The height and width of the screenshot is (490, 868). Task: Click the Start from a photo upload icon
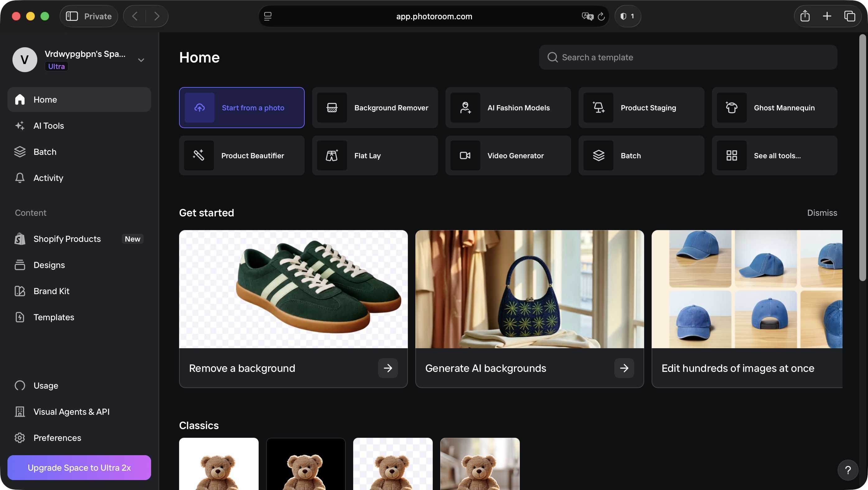[x=200, y=108]
